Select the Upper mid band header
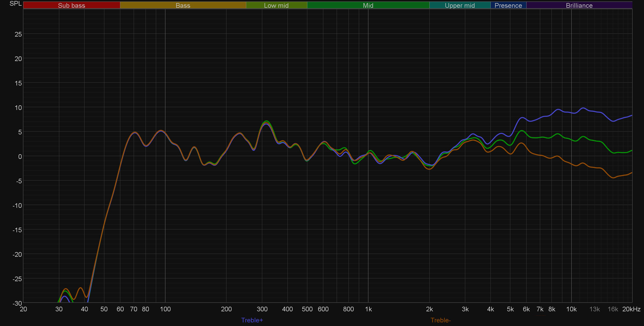Image resolution: width=644 pixels, height=326 pixels. coord(460,5)
